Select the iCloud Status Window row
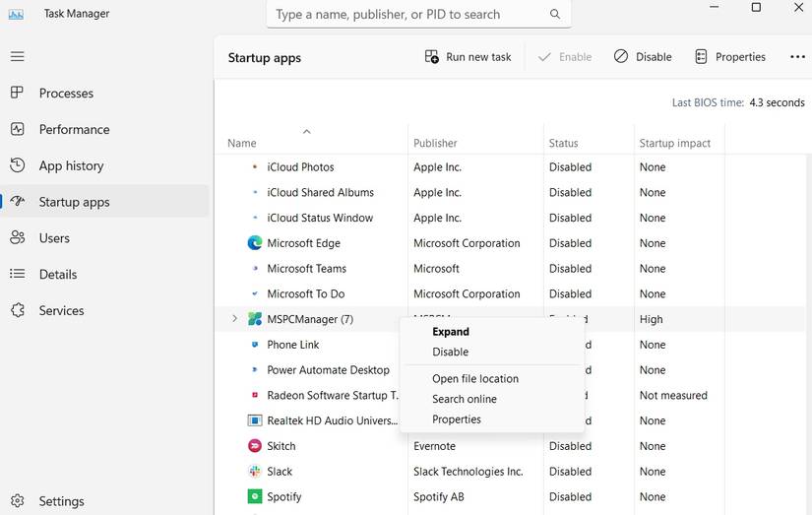 point(510,218)
